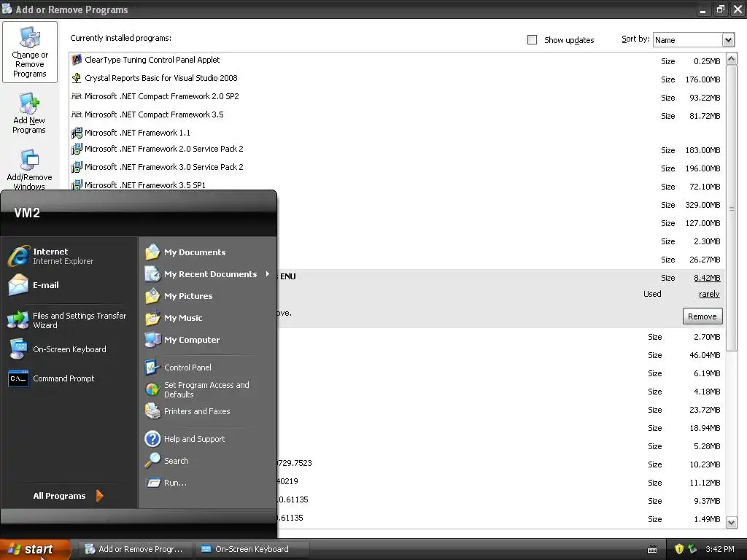
Task: Expand My Recent Documents submenu
Action: click(x=208, y=274)
